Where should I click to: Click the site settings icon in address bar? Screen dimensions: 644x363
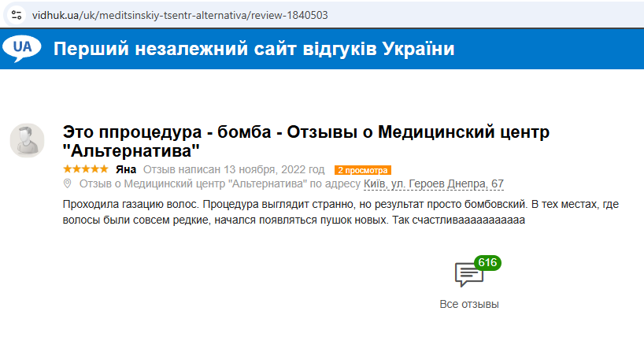point(17,14)
